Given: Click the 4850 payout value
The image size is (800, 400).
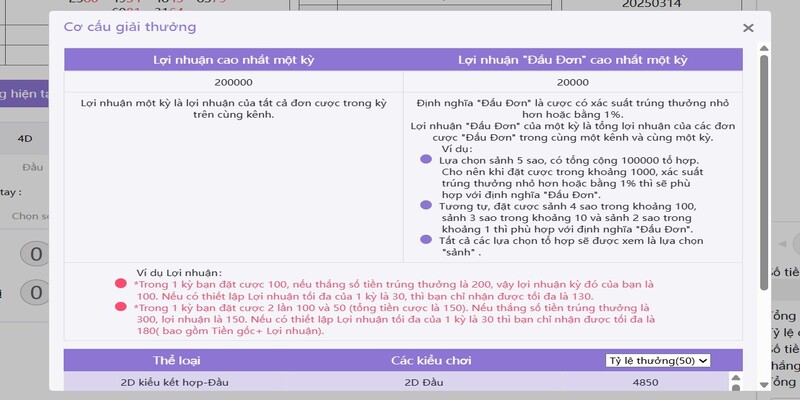Looking at the screenshot, I should coord(645,382).
